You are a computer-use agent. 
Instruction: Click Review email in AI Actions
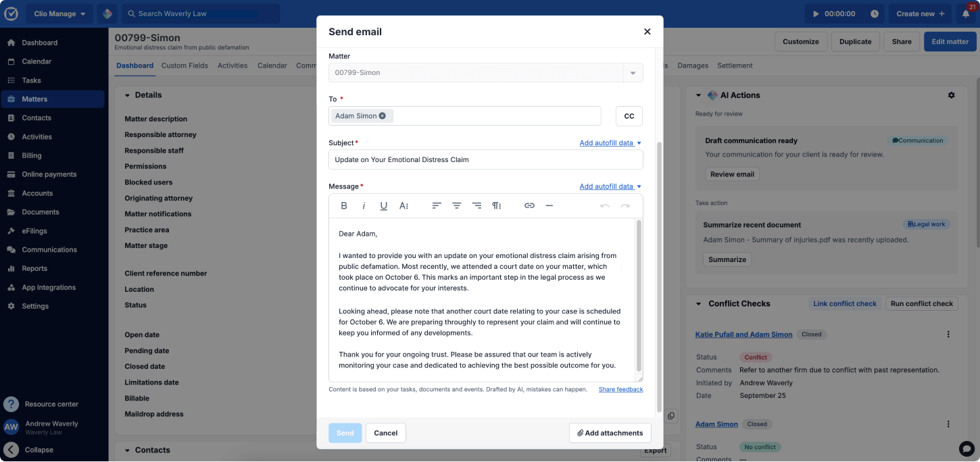pos(732,174)
